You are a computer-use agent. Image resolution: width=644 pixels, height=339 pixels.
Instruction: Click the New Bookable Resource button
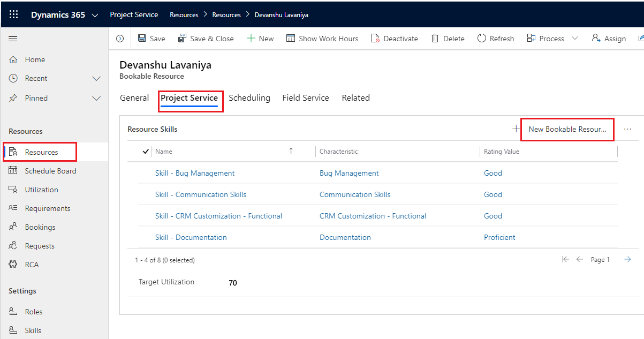567,129
